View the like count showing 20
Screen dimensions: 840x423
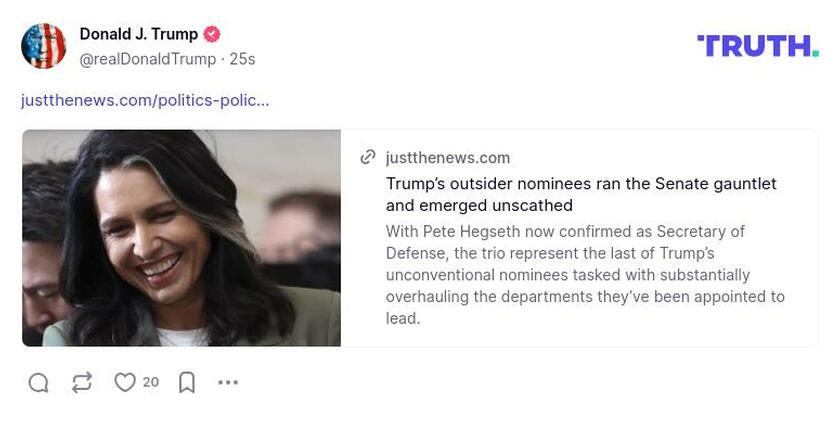coord(151,382)
